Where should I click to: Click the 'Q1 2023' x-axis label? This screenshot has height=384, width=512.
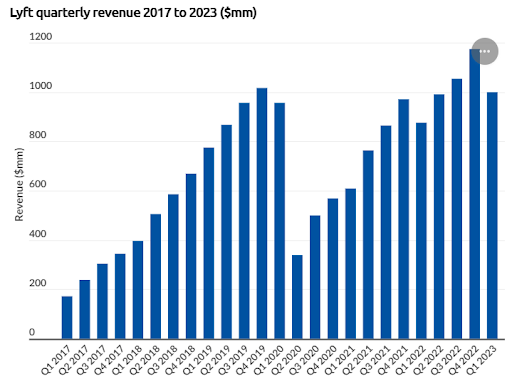pyautogui.click(x=481, y=360)
